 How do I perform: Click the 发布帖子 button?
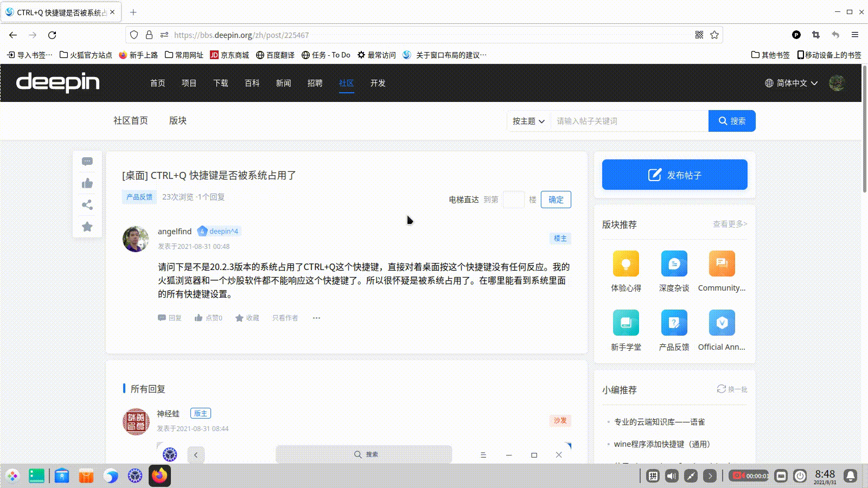(x=674, y=175)
